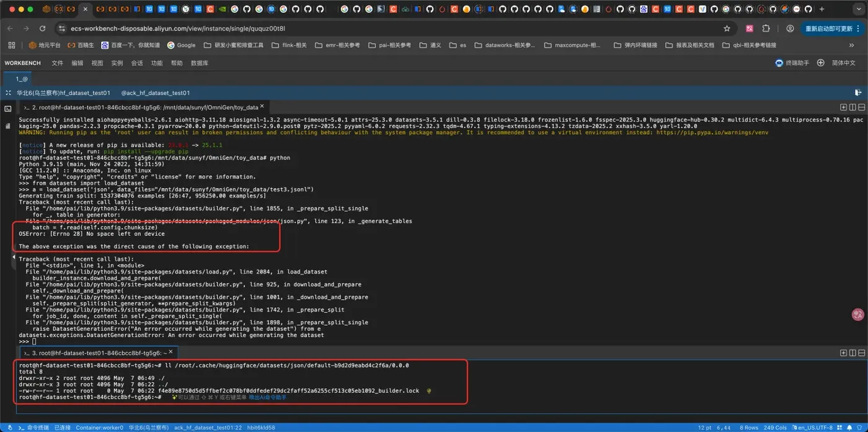Close terminal tab 2 toy_data
The image size is (868, 432).
click(x=263, y=107)
